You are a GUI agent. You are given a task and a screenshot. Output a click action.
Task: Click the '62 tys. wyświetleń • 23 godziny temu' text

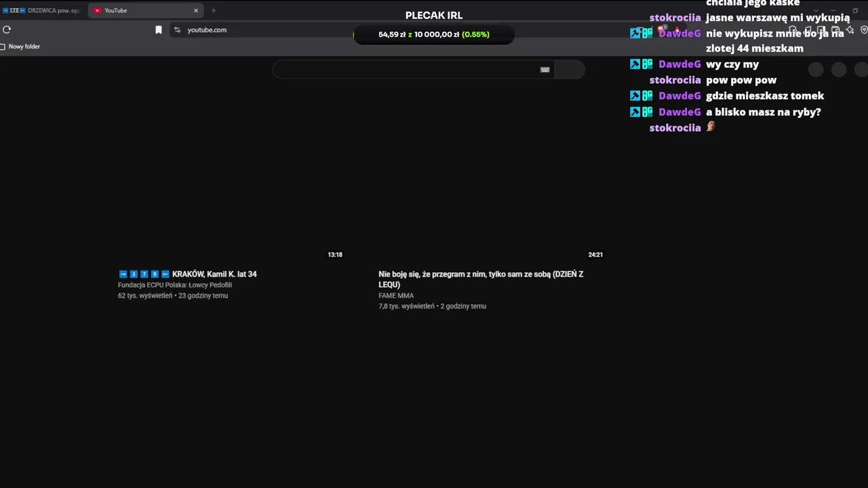[173, 296]
